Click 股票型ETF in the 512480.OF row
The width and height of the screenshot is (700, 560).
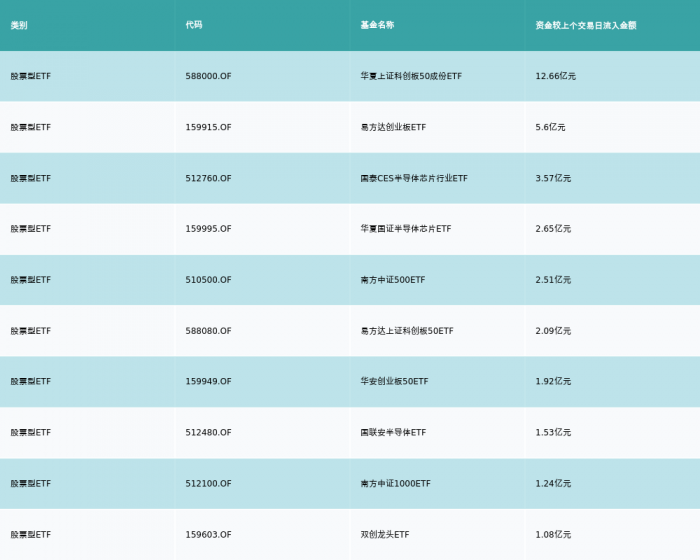click(31, 432)
